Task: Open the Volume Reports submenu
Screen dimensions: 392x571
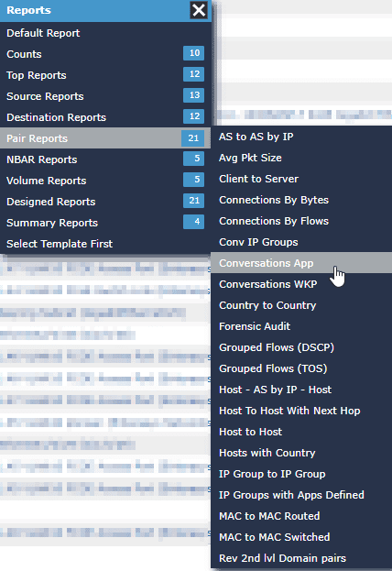Action: 105,181
